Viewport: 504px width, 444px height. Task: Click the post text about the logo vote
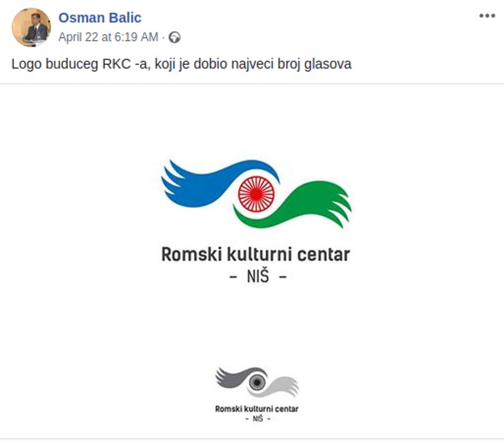pos(183,63)
